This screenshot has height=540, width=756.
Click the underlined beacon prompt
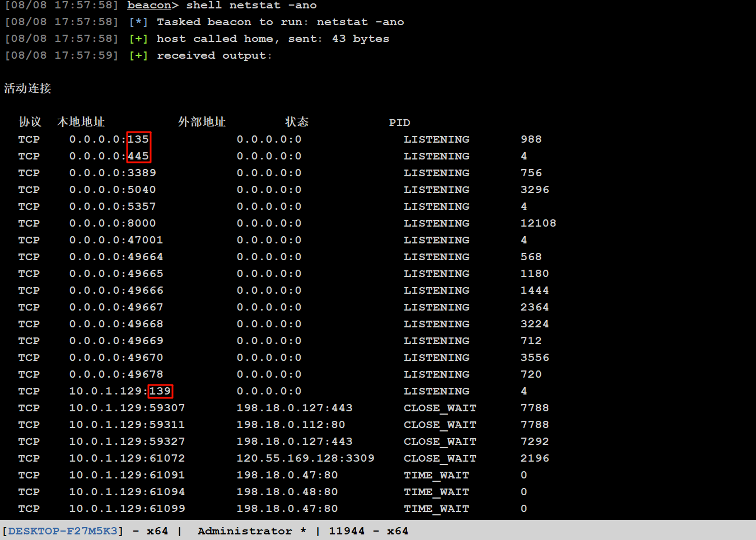148,6
